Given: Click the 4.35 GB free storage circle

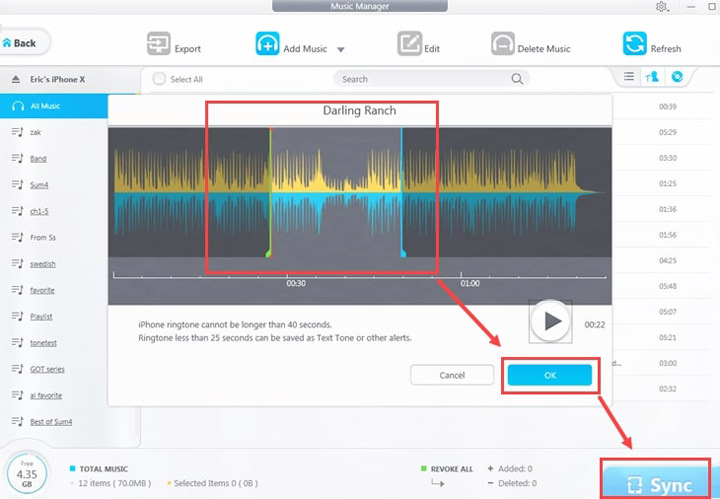Looking at the screenshot, I should [27, 474].
